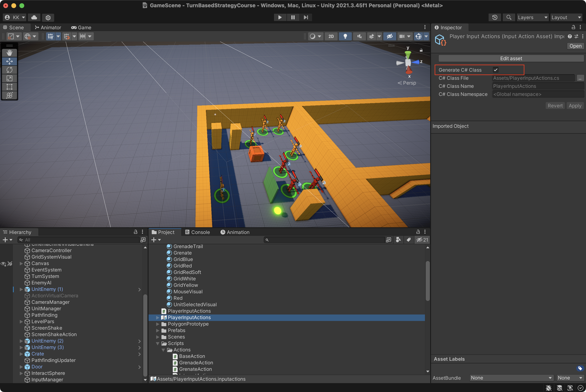Uncheck the Generate C# Class checkbox
The image size is (586, 392).
(x=496, y=70)
